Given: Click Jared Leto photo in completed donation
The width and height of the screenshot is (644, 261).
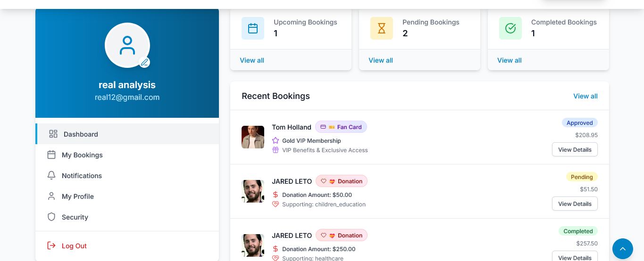Looking at the screenshot, I should coord(253,245).
